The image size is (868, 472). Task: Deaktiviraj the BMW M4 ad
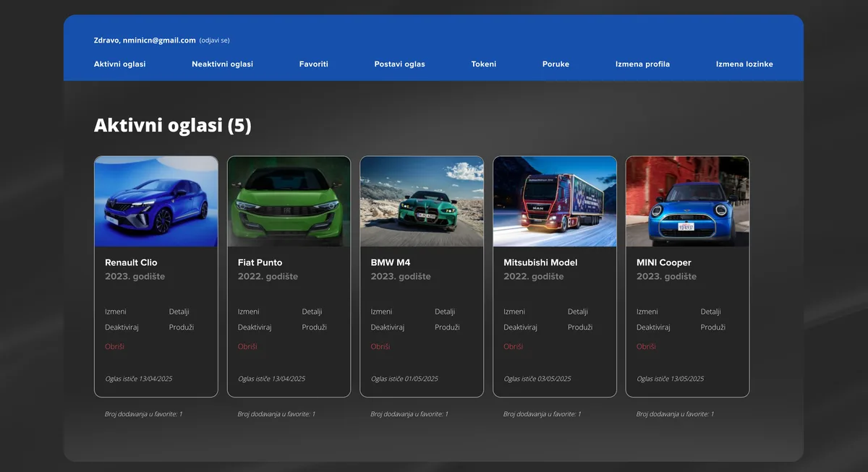(388, 327)
